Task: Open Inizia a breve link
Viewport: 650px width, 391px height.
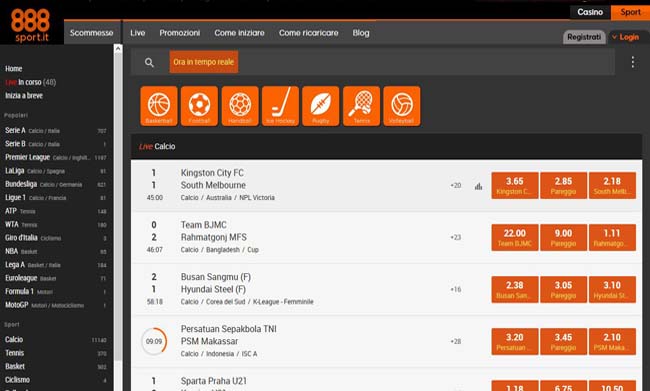Action: (x=24, y=96)
